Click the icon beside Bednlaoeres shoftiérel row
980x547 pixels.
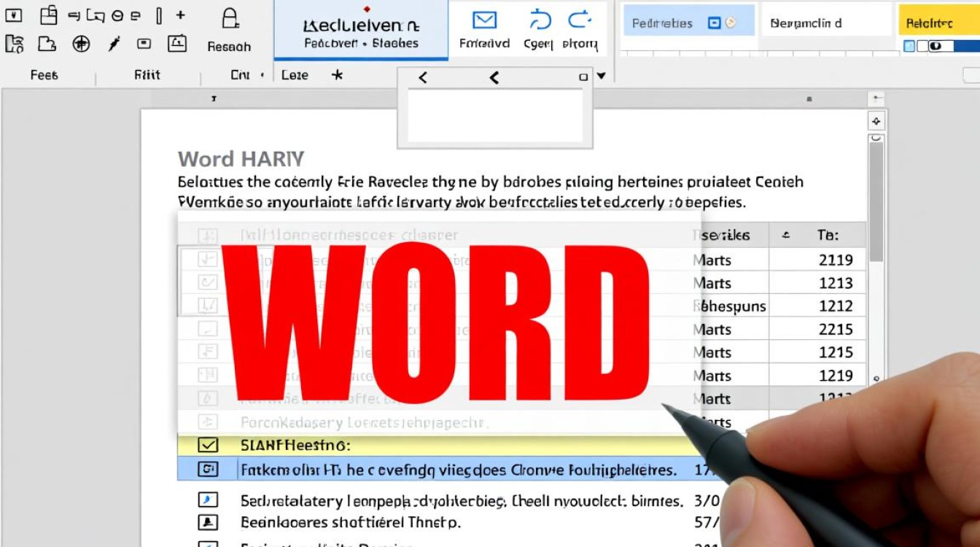pyautogui.click(x=209, y=522)
